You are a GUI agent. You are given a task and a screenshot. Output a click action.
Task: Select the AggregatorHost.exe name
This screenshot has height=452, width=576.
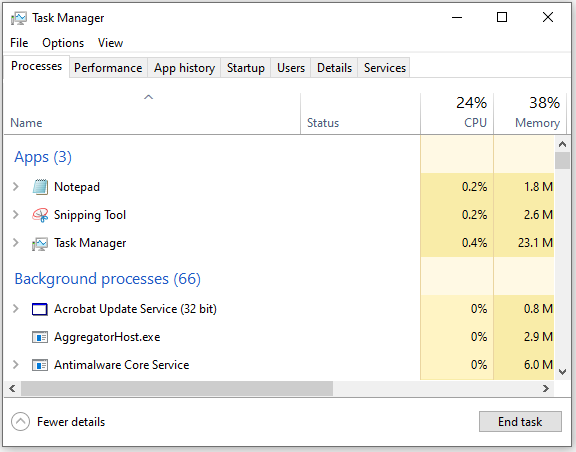click(x=107, y=337)
